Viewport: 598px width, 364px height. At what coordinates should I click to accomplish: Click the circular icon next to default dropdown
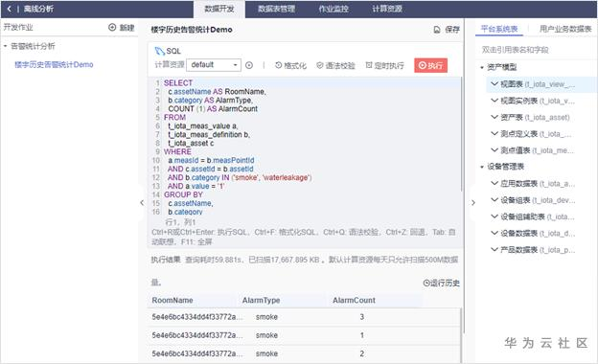coord(249,65)
